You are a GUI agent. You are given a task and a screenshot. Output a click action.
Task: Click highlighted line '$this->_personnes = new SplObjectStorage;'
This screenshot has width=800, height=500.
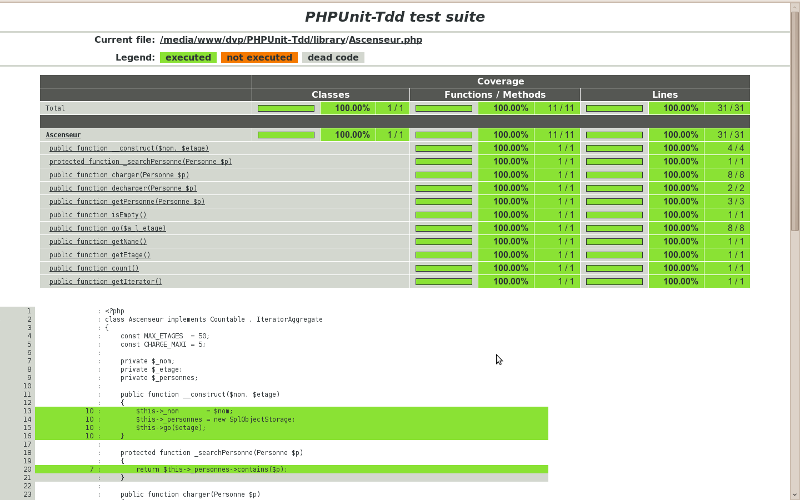coord(291,419)
